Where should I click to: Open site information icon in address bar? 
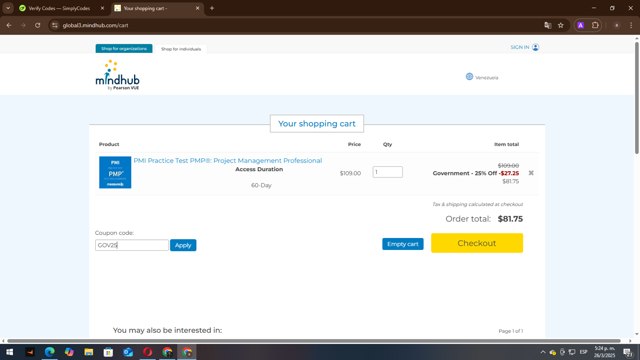pos(55,25)
